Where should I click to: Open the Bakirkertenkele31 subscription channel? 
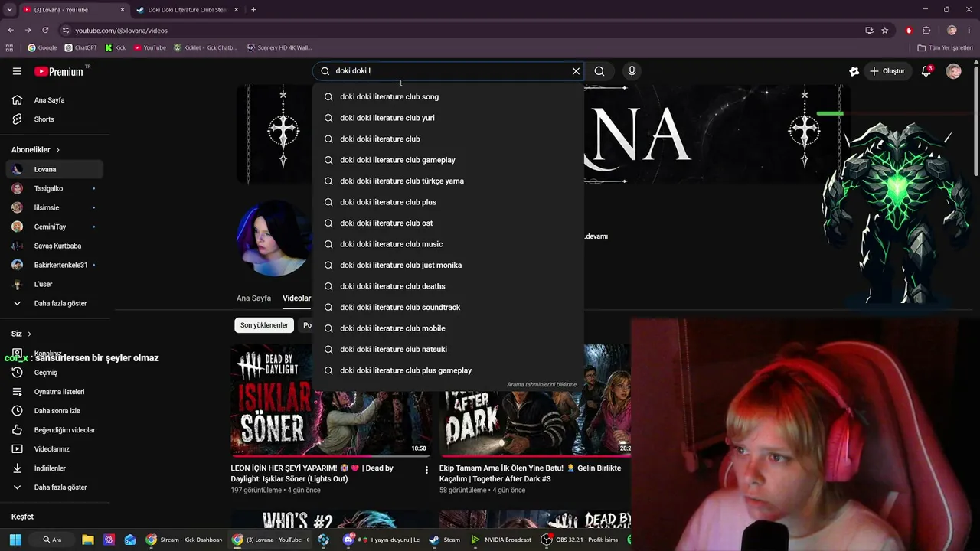pyautogui.click(x=54, y=265)
